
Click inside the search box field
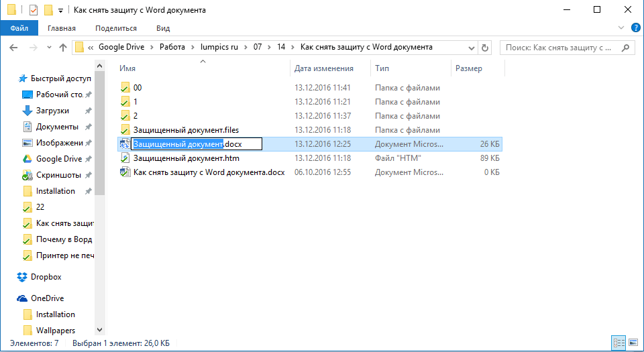tap(558, 48)
